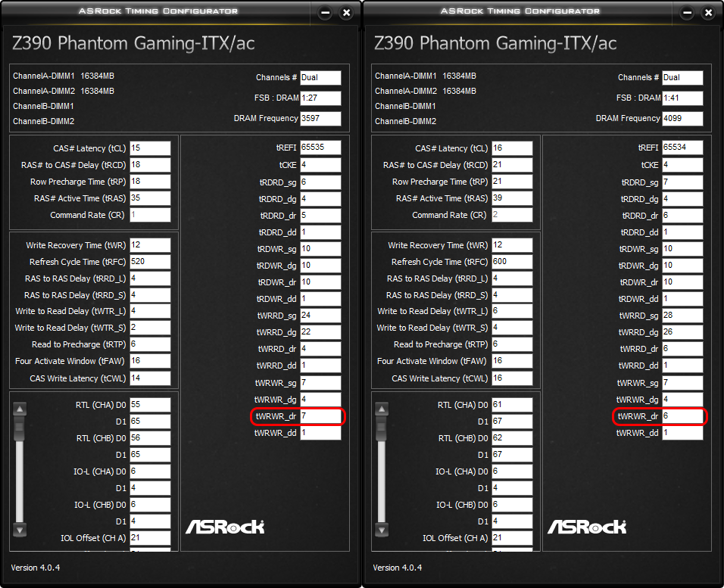
Task: Click tCWL field showing 16 in right window
Action: pyautogui.click(x=512, y=378)
